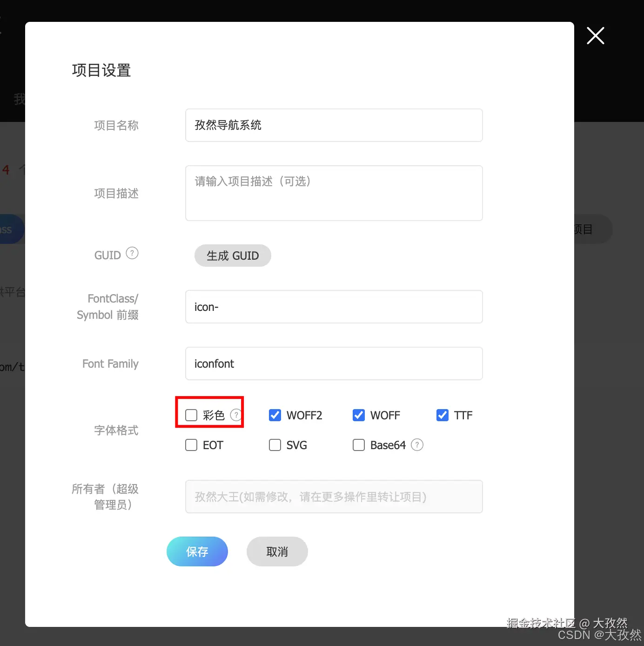Image resolution: width=644 pixels, height=646 pixels.
Task: Click the 生成 GUID button
Action: [x=233, y=256]
